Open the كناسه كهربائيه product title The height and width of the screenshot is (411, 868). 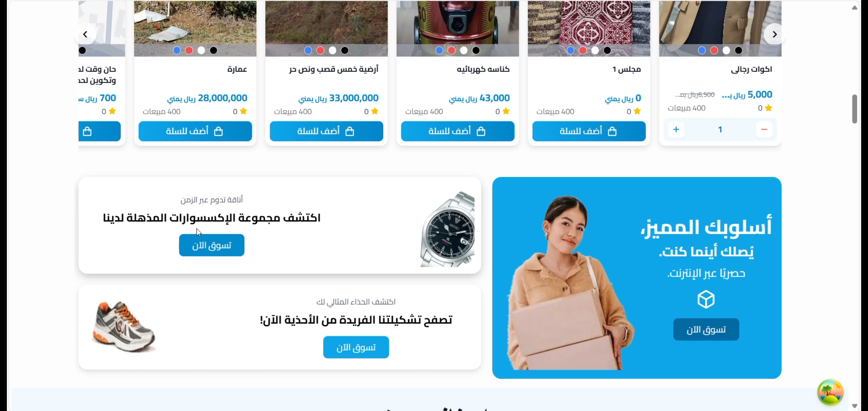pyautogui.click(x=483, y=69)
